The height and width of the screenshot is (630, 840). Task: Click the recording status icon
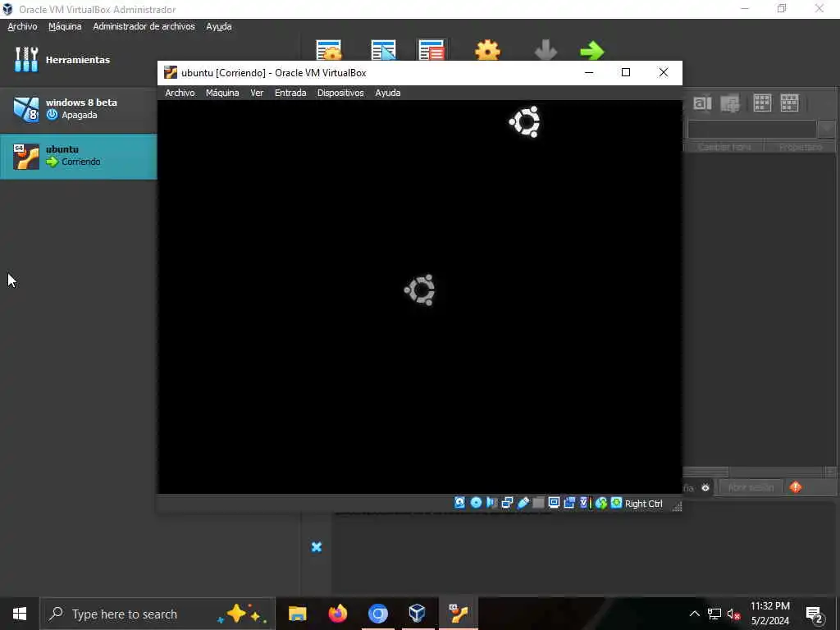click(x=569, y=503)
